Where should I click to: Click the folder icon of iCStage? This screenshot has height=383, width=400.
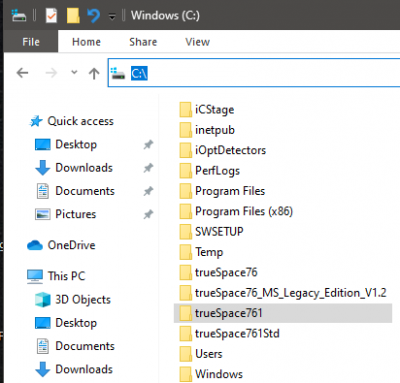click(186, 110)
